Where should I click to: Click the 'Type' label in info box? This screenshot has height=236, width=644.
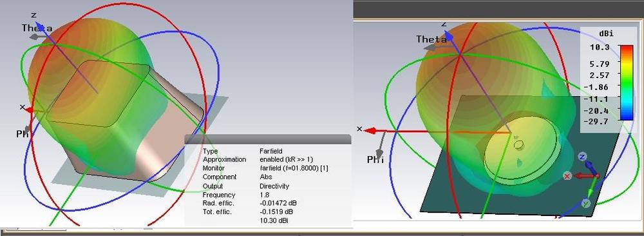tap(210, 151)
